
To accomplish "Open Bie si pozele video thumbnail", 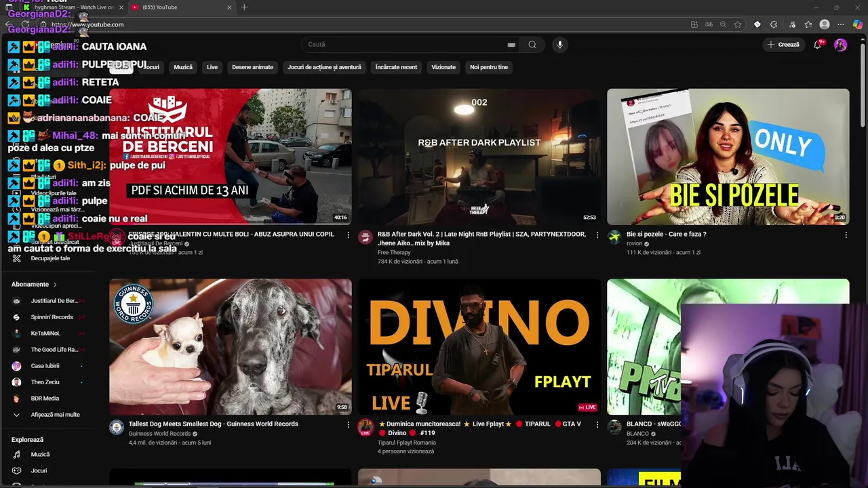I will [728, 157].
